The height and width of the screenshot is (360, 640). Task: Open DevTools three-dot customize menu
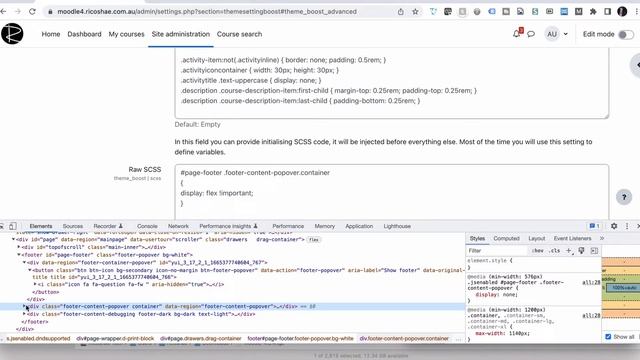pyautogui.click(x=627, y=226)
